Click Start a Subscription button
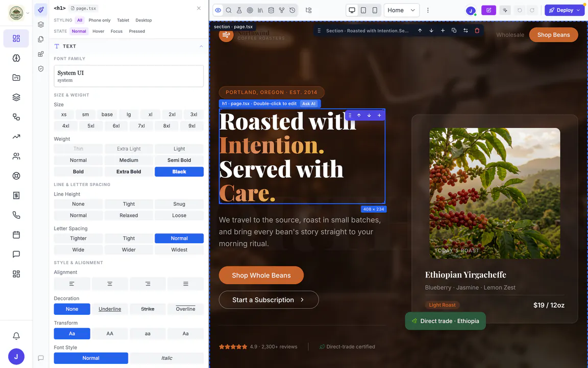588x368 pixels. (x=269, y=300)
